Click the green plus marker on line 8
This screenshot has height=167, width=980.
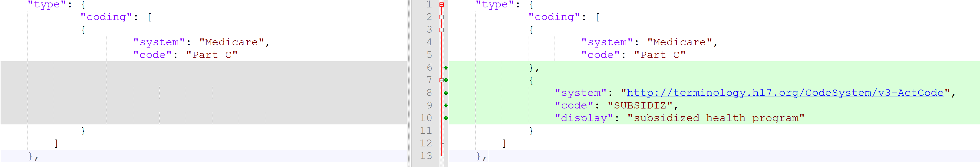pyautogui.click(x=446, y=93)
